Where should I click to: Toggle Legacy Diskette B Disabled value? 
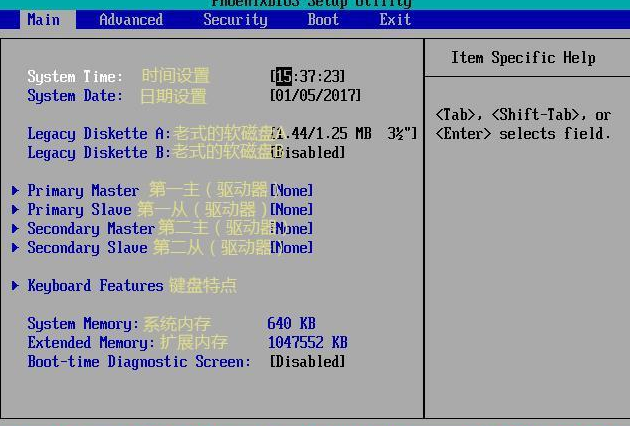(x=310, y=153)
